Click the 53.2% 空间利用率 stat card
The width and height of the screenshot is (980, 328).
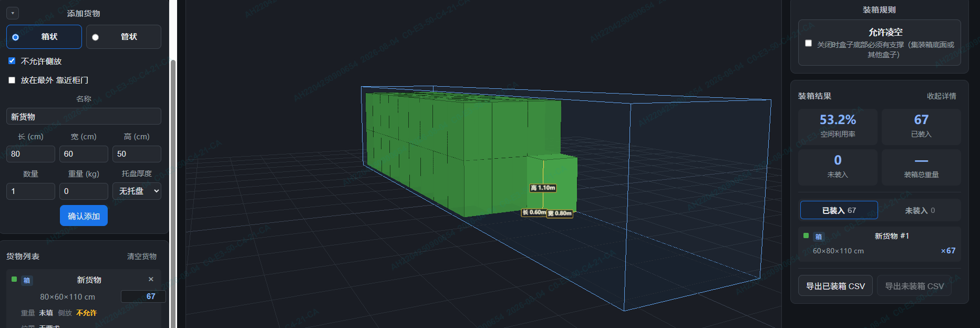(x=838, y=127)
